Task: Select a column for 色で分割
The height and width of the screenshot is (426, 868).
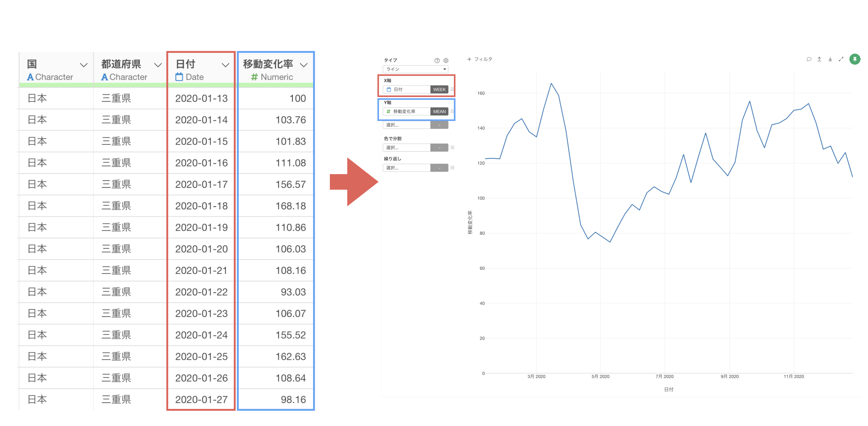Action: [x=406, y=148]
